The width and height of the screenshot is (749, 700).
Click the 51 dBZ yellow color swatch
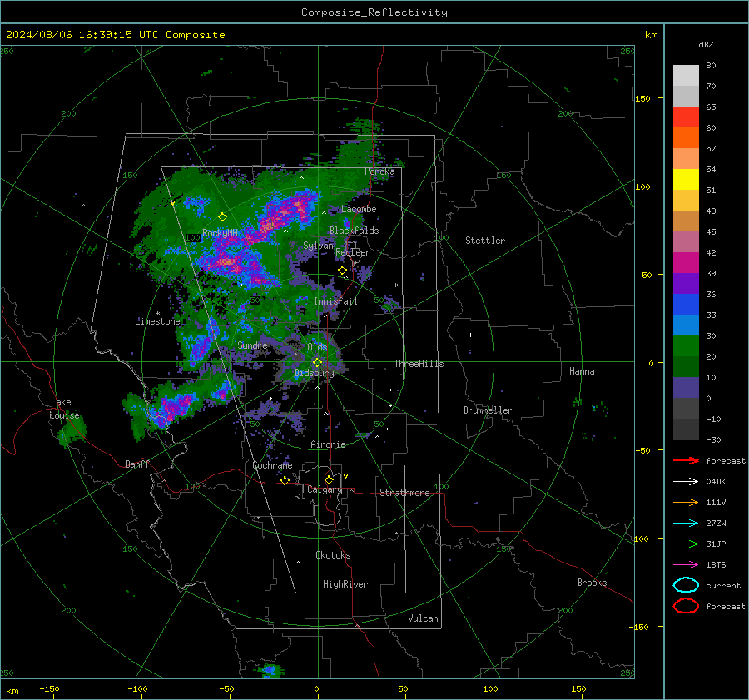pyautogui.click(x=686, y=180)
